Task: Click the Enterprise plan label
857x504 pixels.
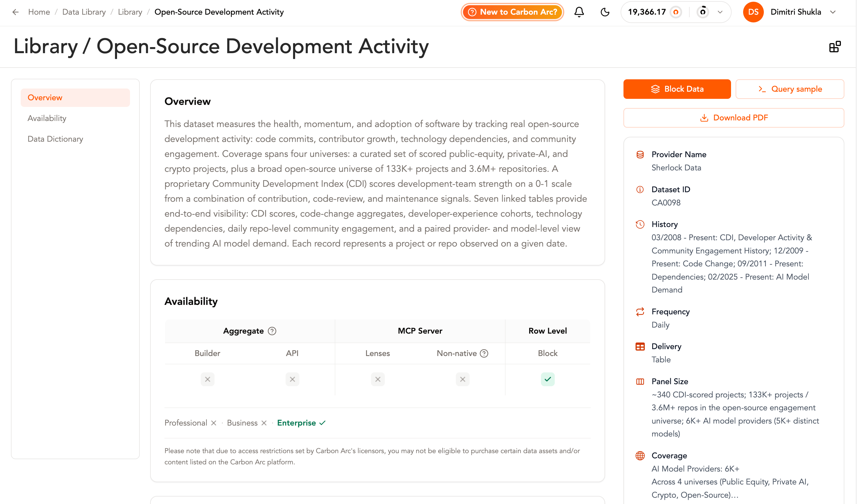Action: (x=296, y=423)
